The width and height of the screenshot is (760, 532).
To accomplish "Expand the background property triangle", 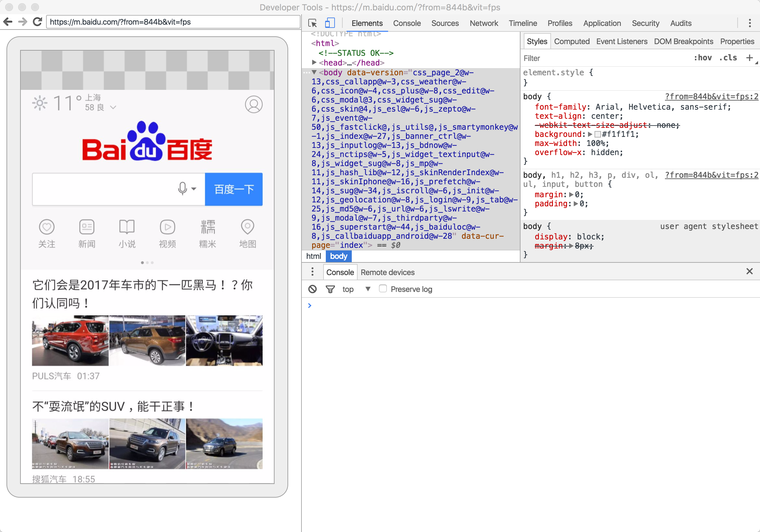I will 590,134.
